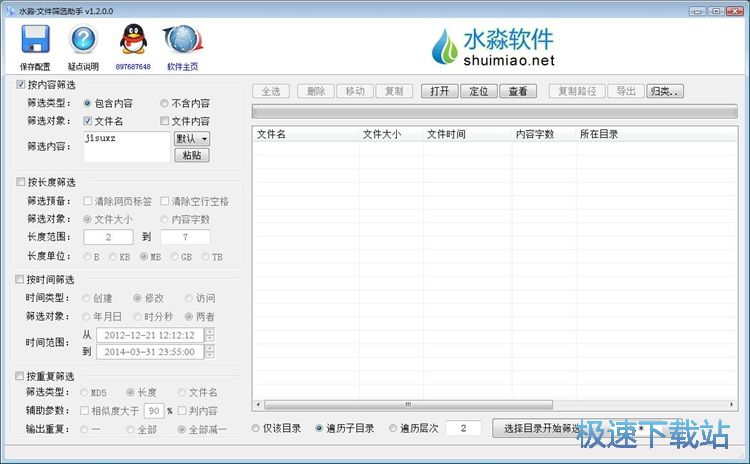Click the spinner beside the 2012-12-21 start time
750x464 pixels.
210,335
